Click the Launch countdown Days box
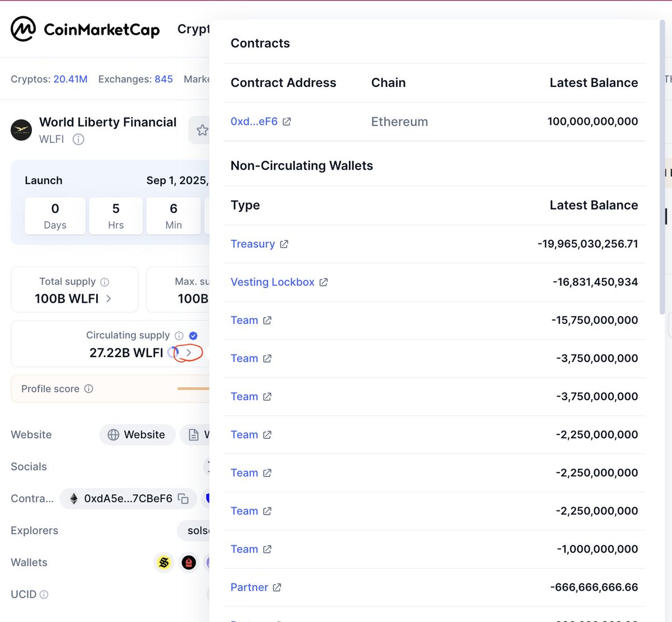The width and height of the screenshot is (672, 622). coord(55,216)
